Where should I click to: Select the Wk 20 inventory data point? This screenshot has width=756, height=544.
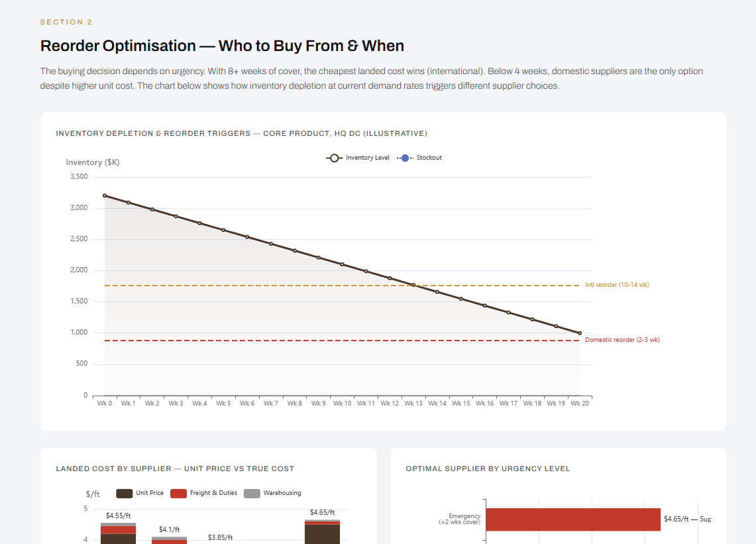tap(580, 333)
